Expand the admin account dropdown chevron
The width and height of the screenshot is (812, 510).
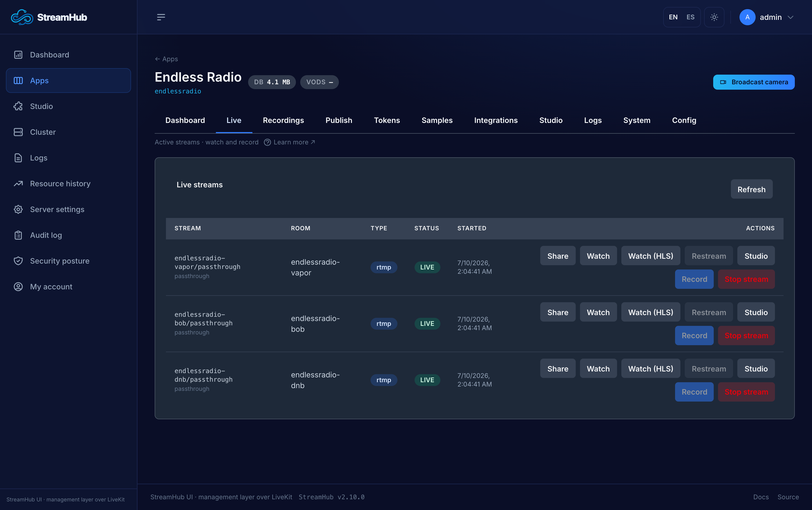pos(791,17)
